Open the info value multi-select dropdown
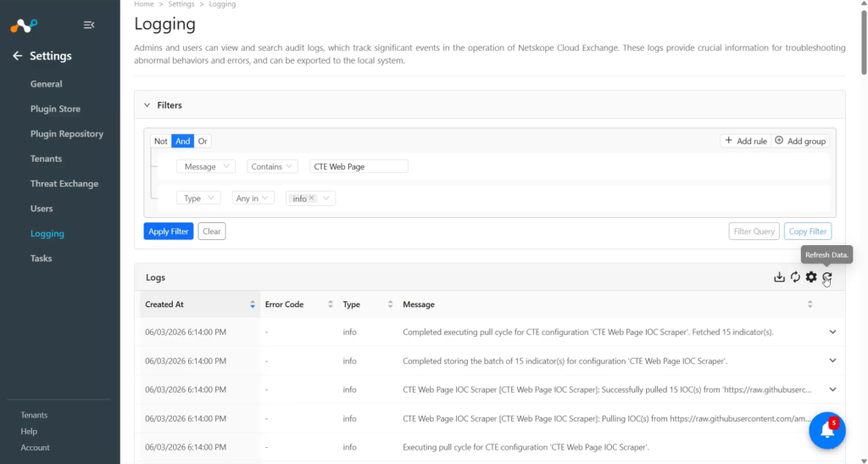 coord(326,198)
